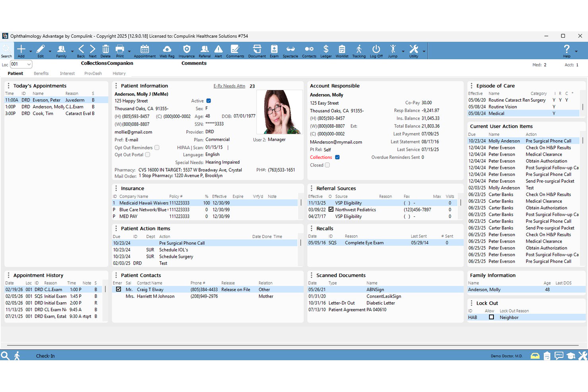Click the Add plus icon

(x=21, y=49)
